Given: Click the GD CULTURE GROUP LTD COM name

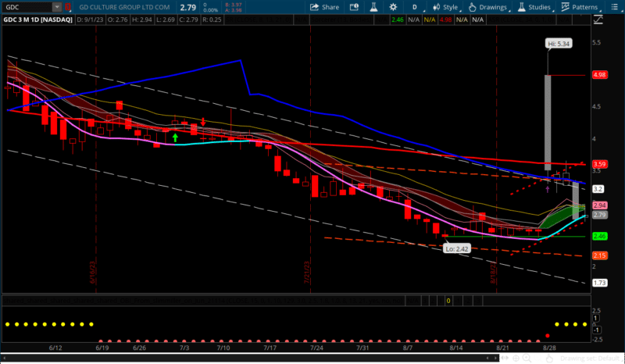Looking at the screenshot, I should [124, 7].
